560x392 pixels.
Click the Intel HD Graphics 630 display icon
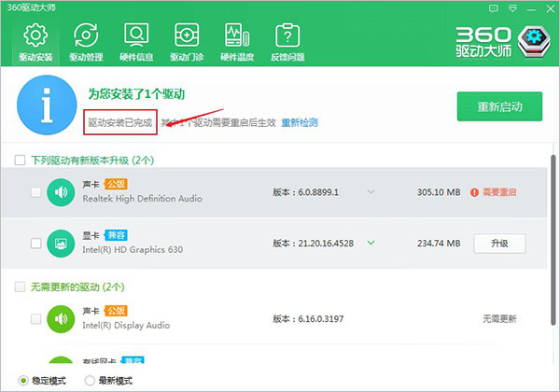coord(61,244)
